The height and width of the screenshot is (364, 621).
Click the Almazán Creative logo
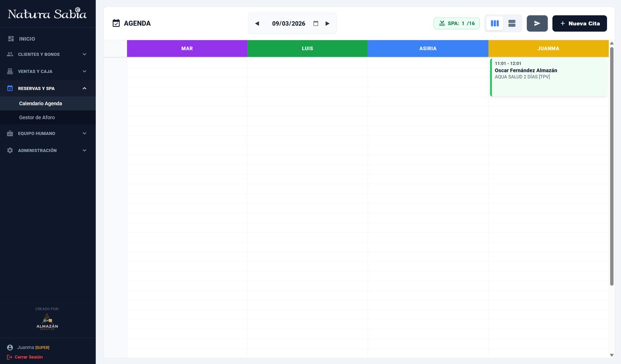tap(47, 322)
